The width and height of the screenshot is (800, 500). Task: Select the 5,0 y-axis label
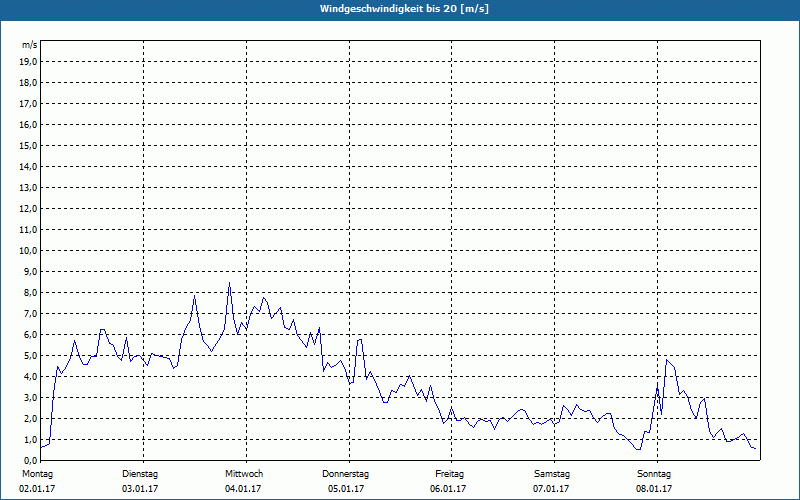click(31, 356)
